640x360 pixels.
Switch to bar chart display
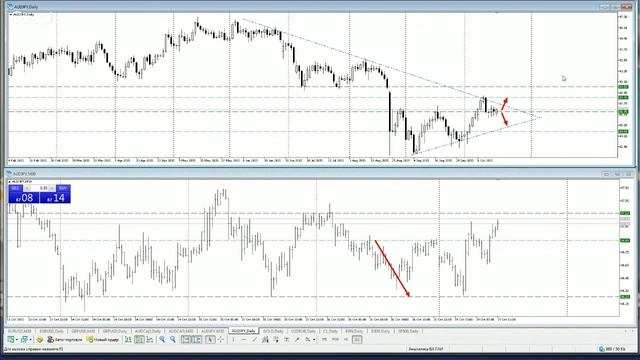[x=128, y=339]
